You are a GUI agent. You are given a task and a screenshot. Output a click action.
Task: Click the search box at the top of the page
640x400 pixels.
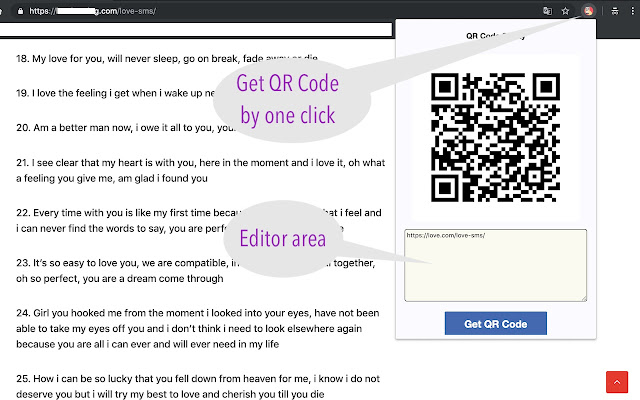tap(196, 29)
